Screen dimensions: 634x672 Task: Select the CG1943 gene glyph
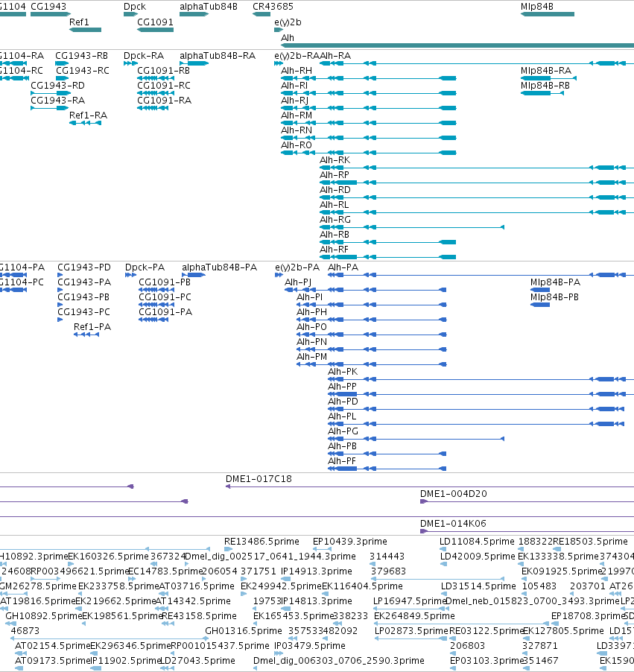pos(51,14)
